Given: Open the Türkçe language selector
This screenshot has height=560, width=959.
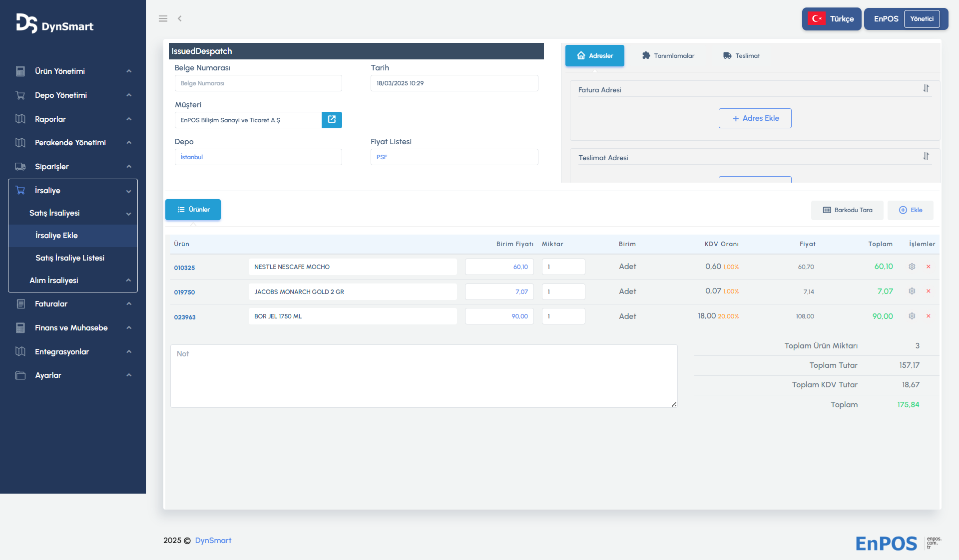Looking at the screenshot, I should pyautogui.click(x=832, y=19).
